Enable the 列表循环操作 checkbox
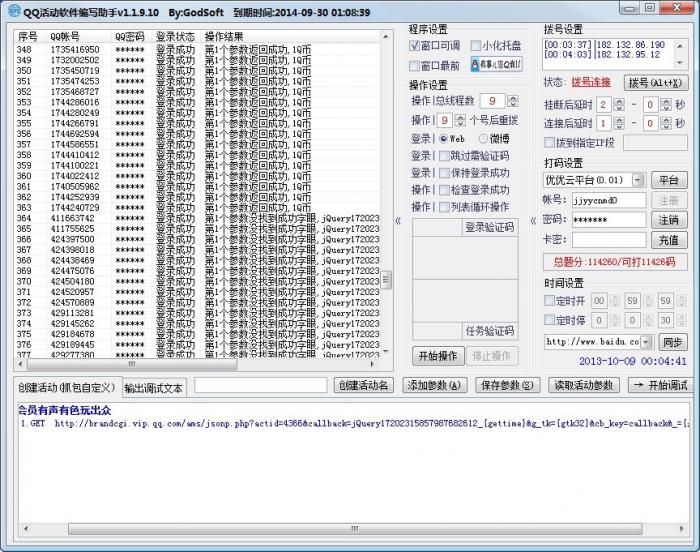This screenshot has width=700, height=552. click(444, 207)
